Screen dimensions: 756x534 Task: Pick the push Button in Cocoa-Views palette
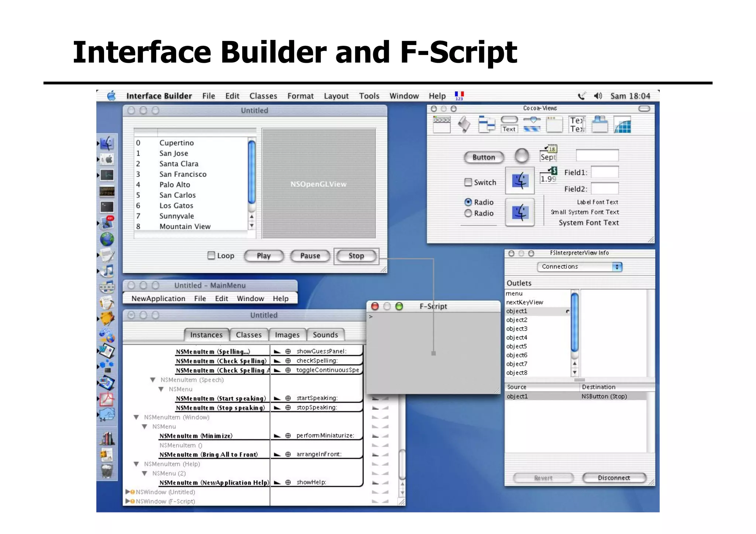[x=484, y=157]
